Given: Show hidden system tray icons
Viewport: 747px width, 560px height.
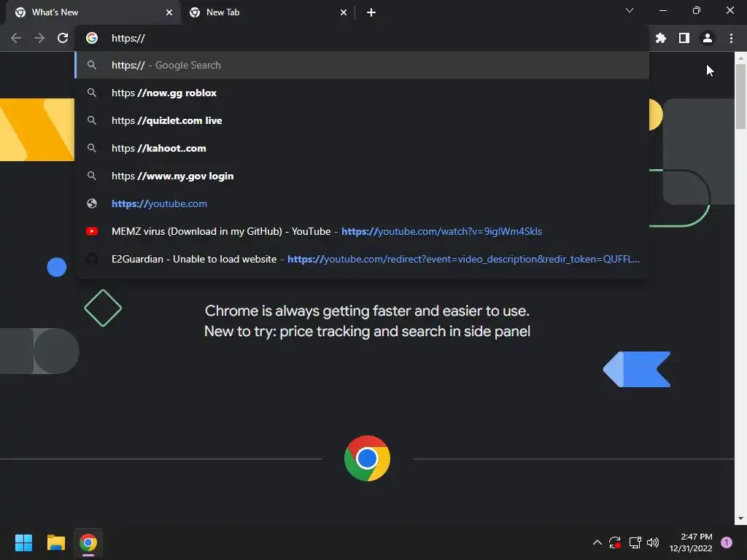Looking at the screenshot, I should (x=597, y=542).
